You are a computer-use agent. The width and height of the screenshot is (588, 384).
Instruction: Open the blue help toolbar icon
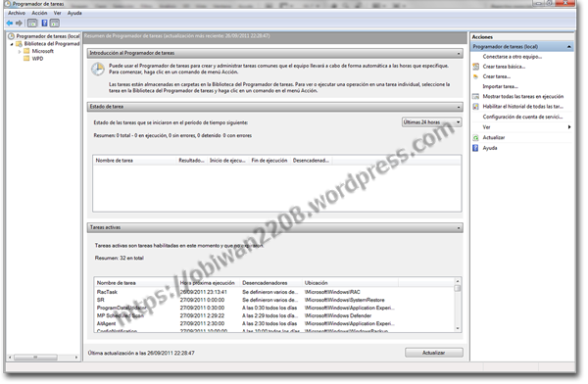tap(44, 24)
